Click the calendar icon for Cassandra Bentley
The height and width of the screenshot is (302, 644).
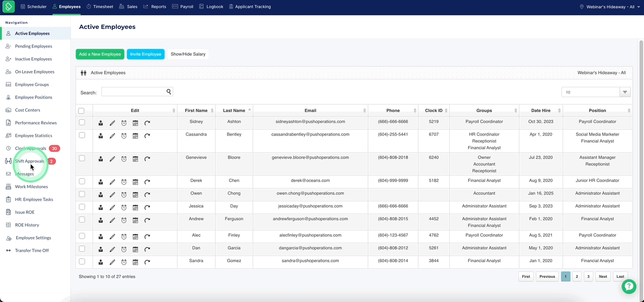tap(135, 136)
